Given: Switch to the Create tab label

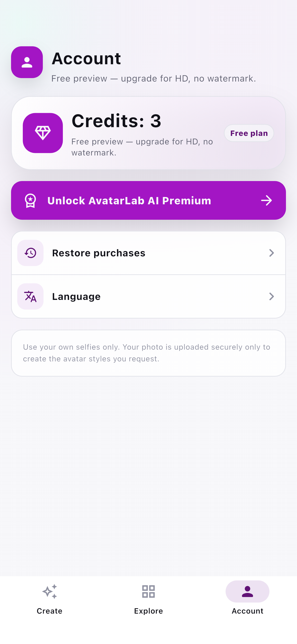Looking at the screenshot, I should point(49,611).
